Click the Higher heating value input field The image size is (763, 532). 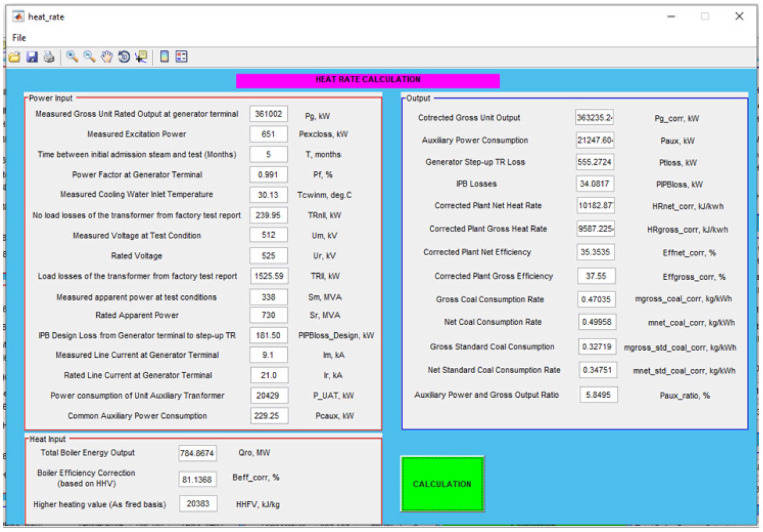click(x=198, y=504)
